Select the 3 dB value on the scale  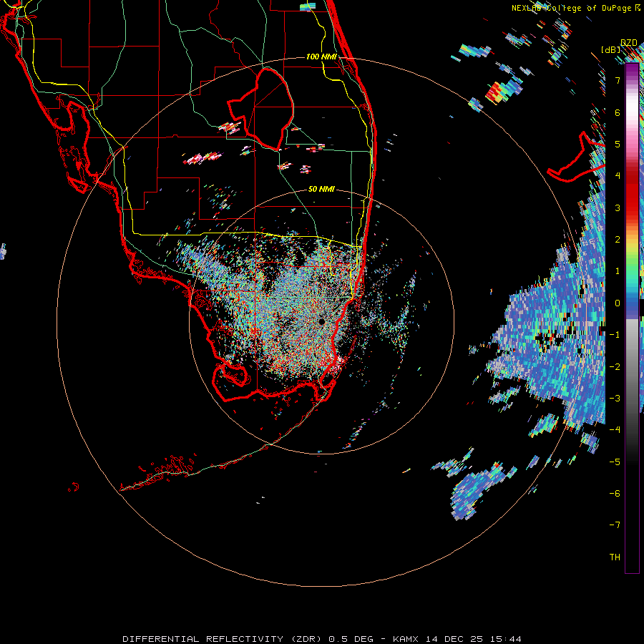(618, 208)
